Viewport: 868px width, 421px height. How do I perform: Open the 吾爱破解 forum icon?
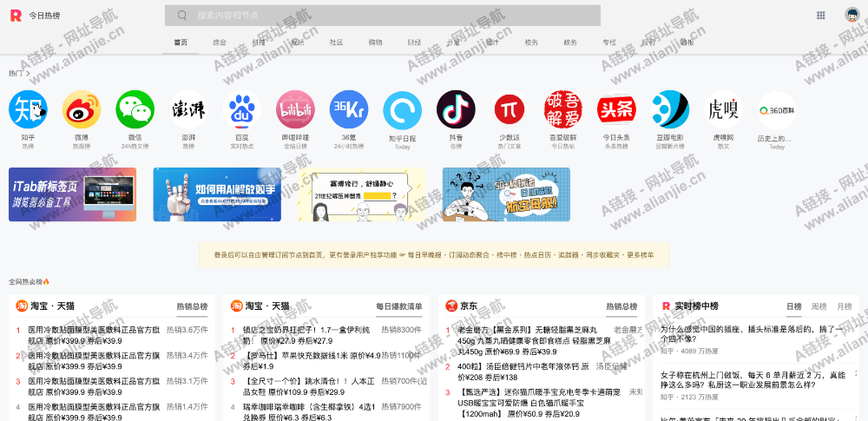563,109
